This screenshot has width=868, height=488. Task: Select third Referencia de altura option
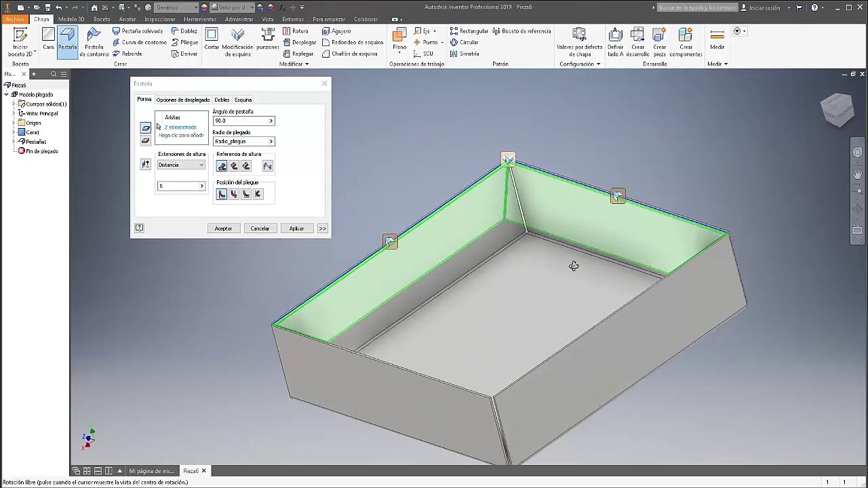[x=246, y=166]
